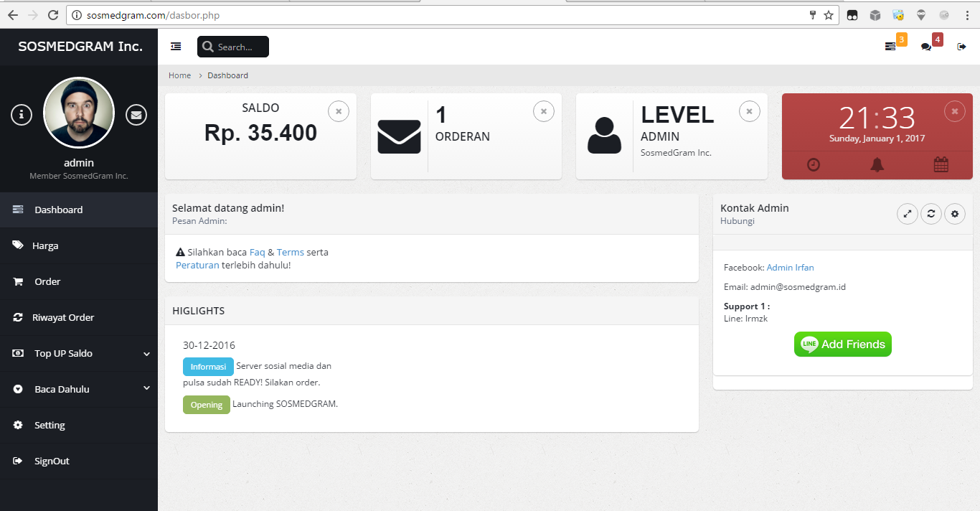
Task: Bookmark the page with the star icon
Action: [x=829, y=15]
